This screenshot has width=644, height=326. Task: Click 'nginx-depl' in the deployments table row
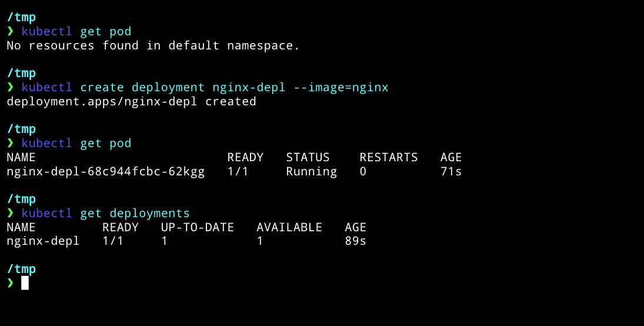click(x=43, y=241)
